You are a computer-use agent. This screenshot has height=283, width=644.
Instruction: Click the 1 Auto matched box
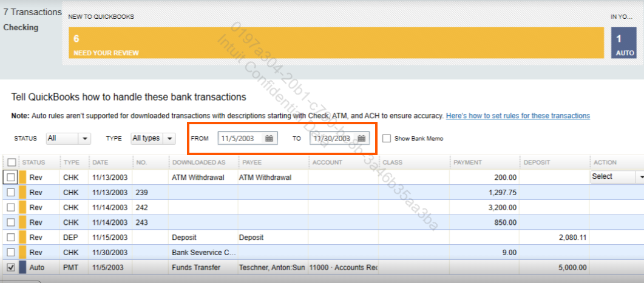[624, 42]
